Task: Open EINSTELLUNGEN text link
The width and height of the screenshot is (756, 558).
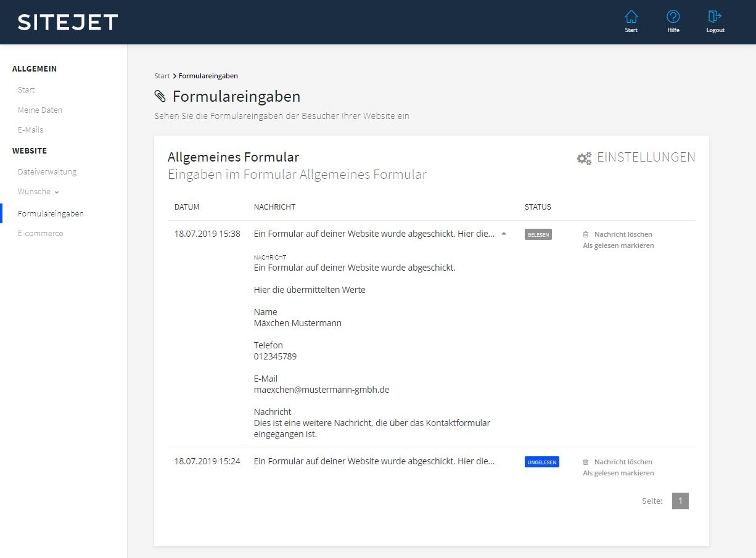Action: coord(646,157)
